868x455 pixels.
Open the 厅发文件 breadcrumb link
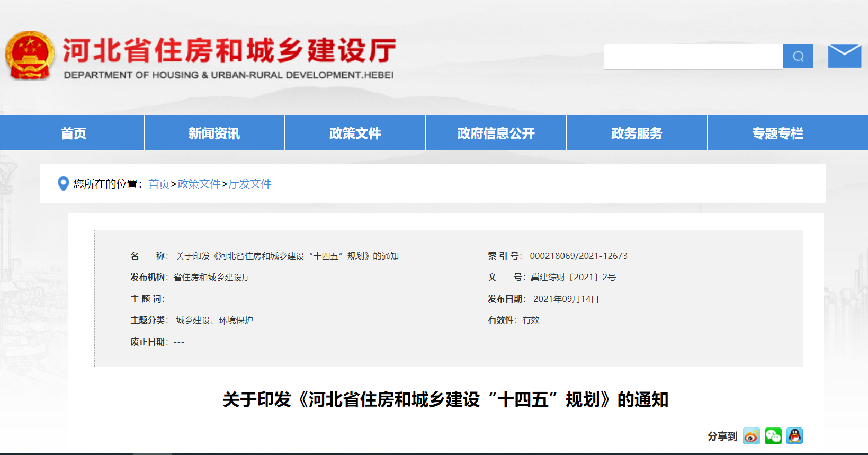click(249, 184)
